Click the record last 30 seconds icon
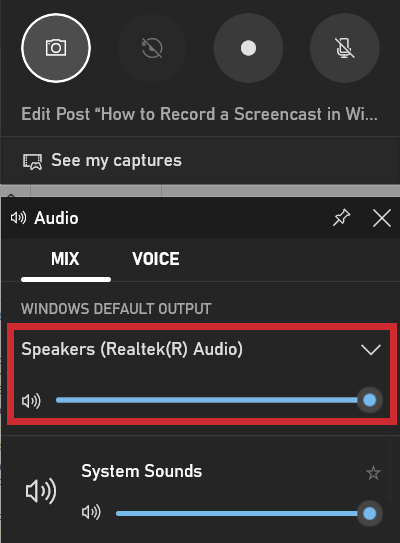Image resolution: width=400 pixels, height=543 pixels. pyautogui.click(x=152, y=48)
